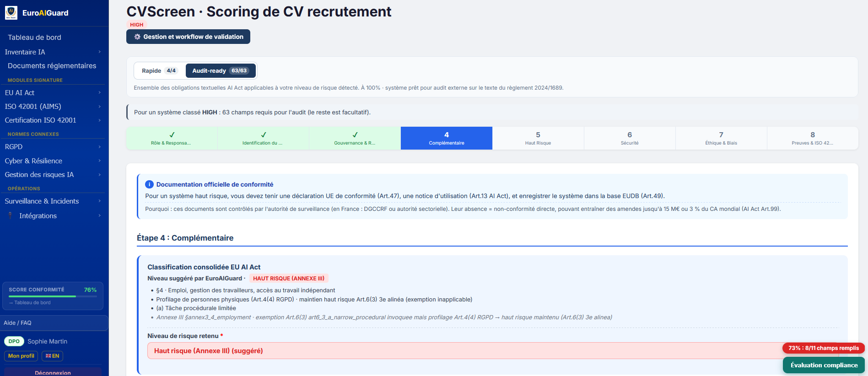
Task: Go to step 6 Sécurité
Action: pyautogui.click(x=630, y=138)
